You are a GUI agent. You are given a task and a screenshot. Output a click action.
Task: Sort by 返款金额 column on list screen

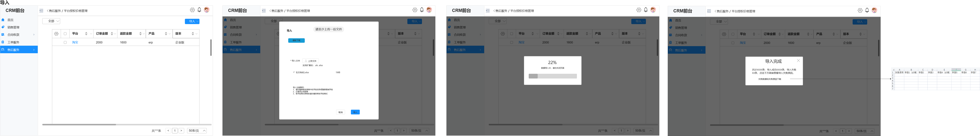pyautogui.click(x=140, y=34)
